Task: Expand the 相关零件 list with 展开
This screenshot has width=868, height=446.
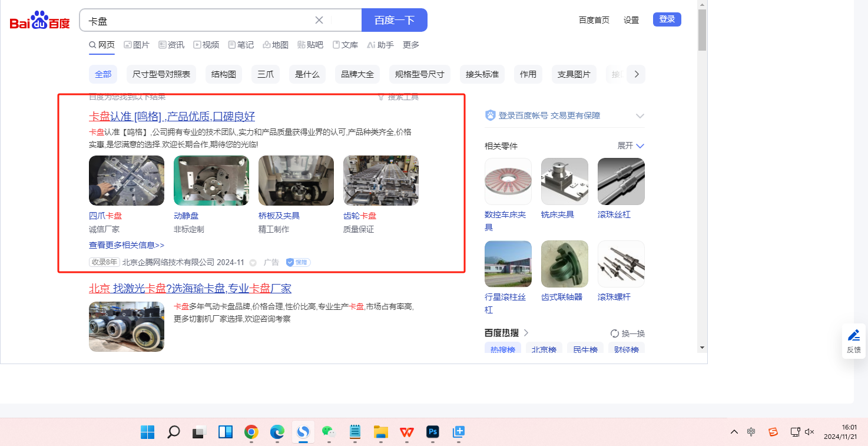Action: click(x=631, y=146)
